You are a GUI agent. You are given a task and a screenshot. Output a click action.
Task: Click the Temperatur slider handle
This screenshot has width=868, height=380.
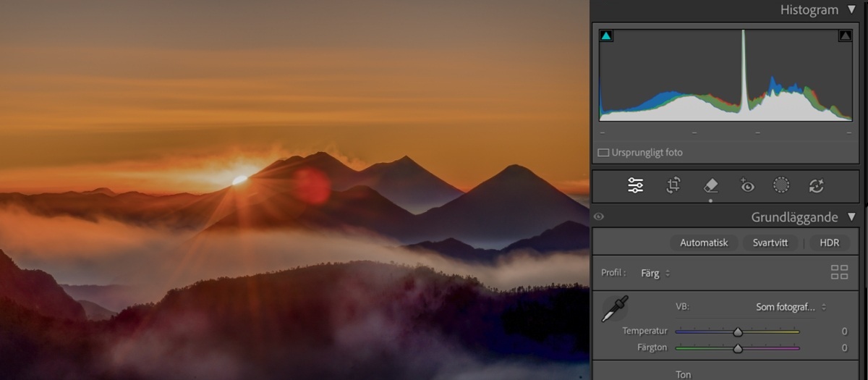tap(737, 332)
